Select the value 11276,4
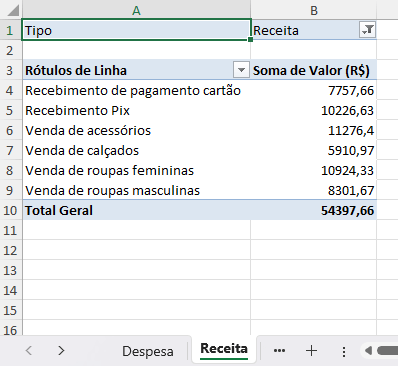This screenshot has height=366, width=398. (x=314, y=130)
